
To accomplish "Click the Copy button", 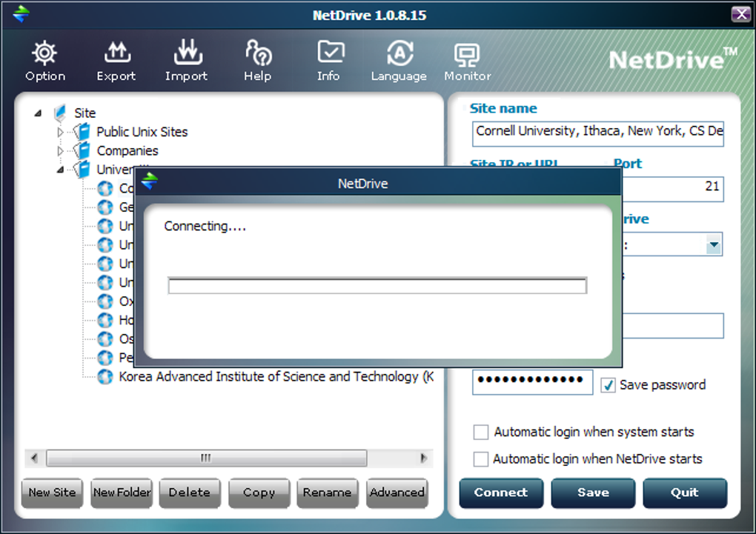I will tap(259, 493).
